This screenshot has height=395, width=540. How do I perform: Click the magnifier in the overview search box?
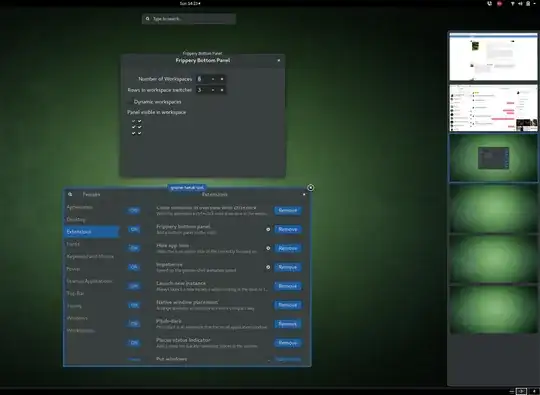coord(148,19)
